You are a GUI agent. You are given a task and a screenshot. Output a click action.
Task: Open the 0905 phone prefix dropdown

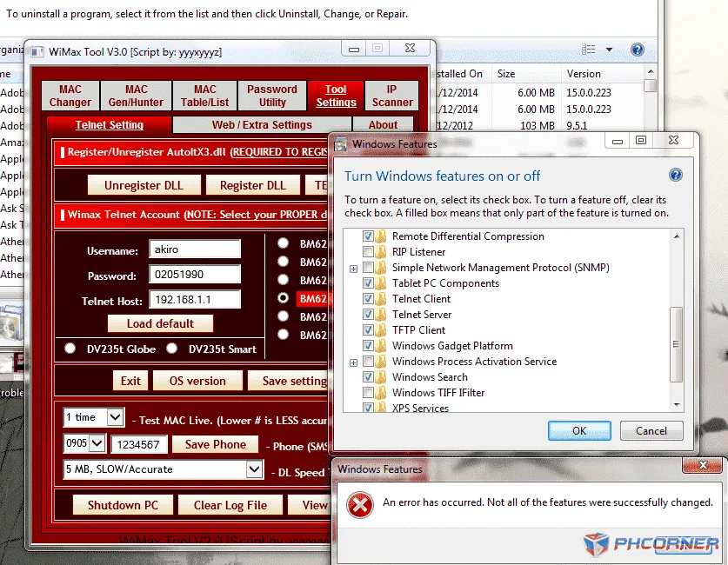click(97, 443)
